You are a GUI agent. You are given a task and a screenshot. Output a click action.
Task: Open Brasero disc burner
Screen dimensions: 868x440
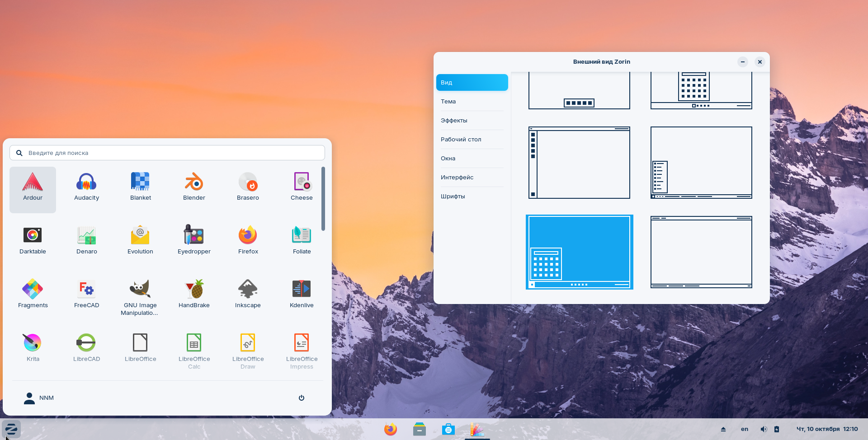click(x=248, y=190)
